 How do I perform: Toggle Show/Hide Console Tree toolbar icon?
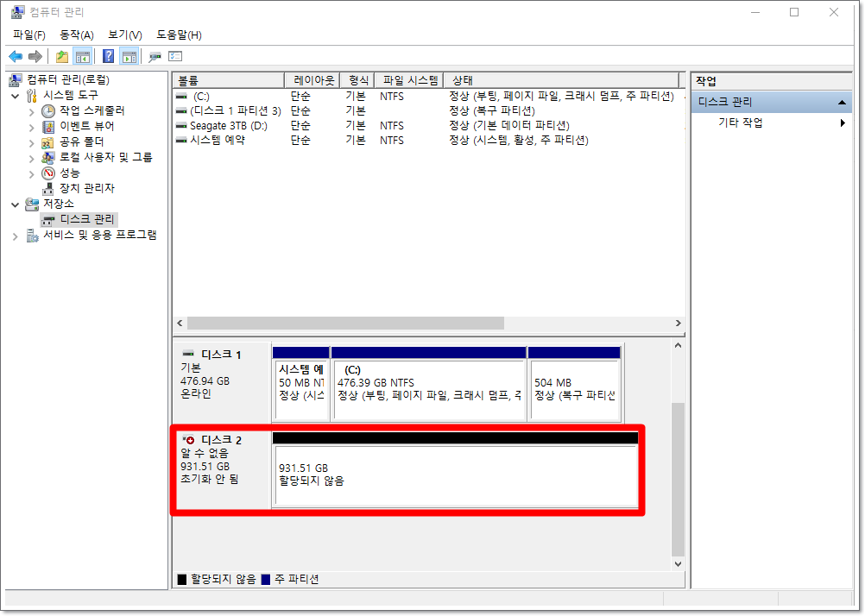tap(83, 56)
